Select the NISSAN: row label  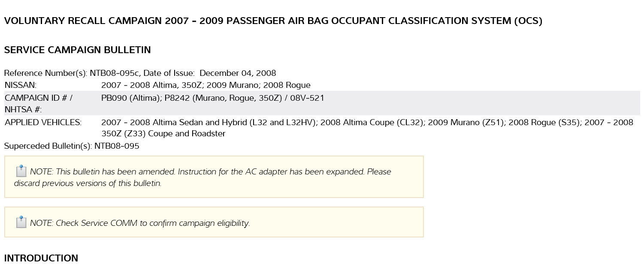21,85
